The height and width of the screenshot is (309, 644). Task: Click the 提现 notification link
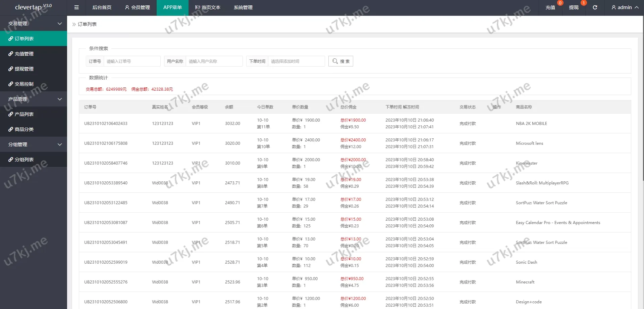pyautogui.click(x=574, y=7)
